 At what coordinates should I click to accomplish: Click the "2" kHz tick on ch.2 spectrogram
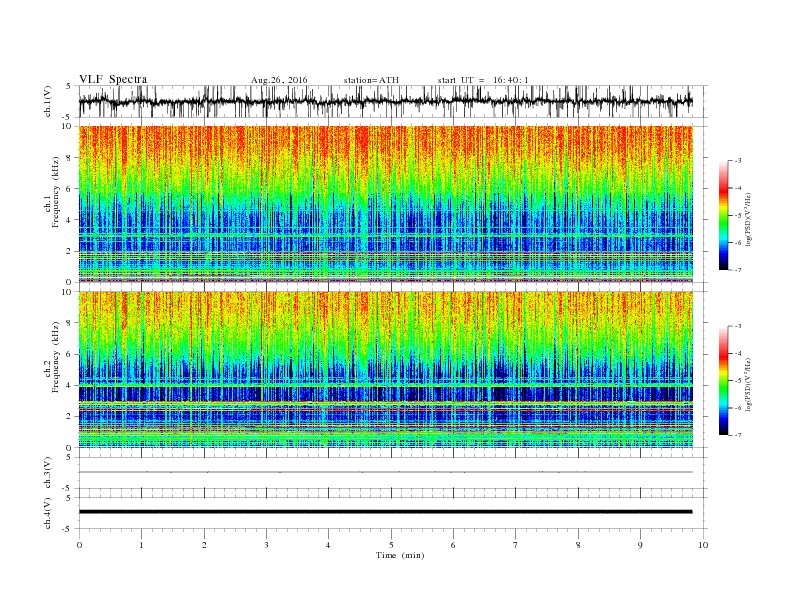tap(69, 417)
